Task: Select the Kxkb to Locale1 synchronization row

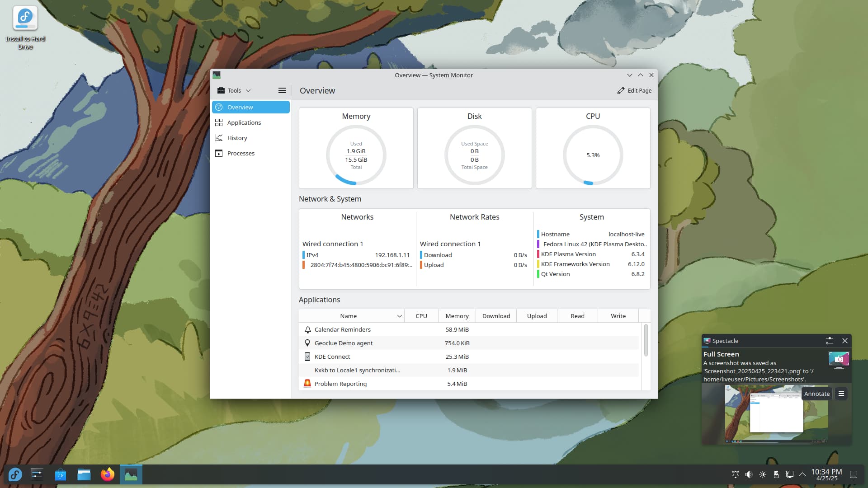Action: [469, 370]
